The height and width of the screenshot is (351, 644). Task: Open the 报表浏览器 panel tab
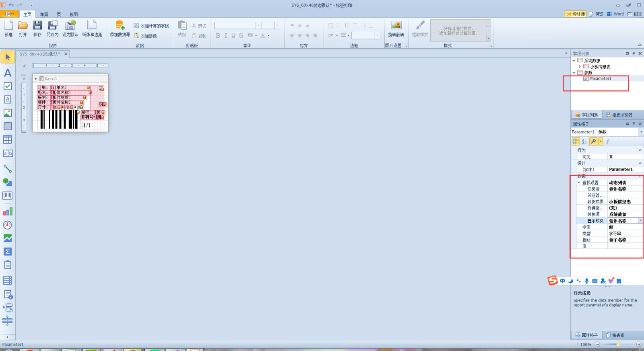pos(619,115)
